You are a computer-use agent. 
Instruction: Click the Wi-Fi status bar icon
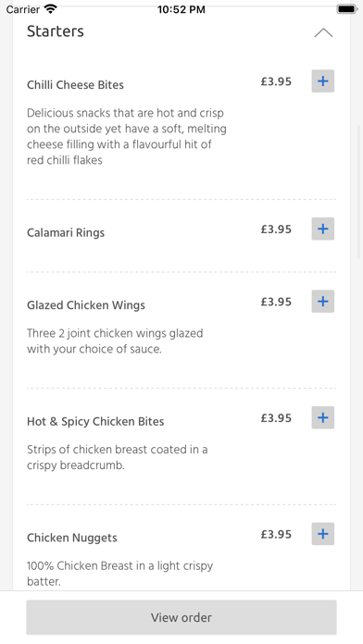[x=51, y=9]
